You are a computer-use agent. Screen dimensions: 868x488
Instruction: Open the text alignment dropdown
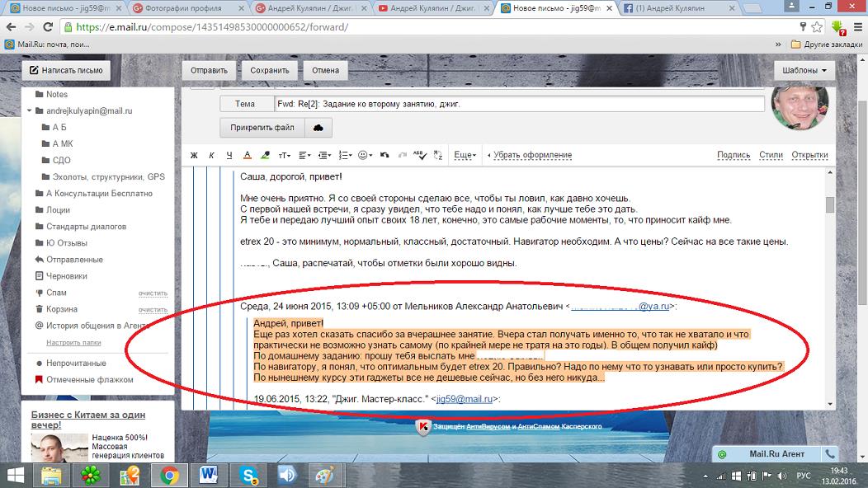tap(304, 156)
